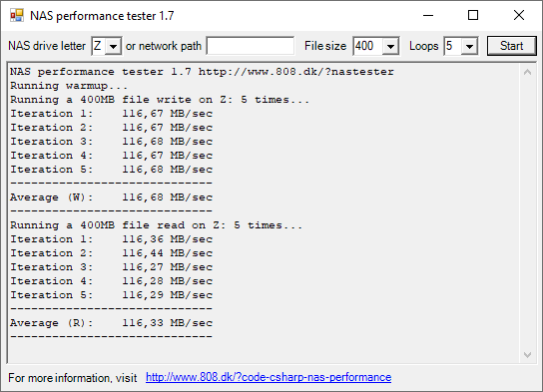Open the code-csharp-nas-performance hyperlink
Screen dimensions: 543x392
click(x=269, y=377)
